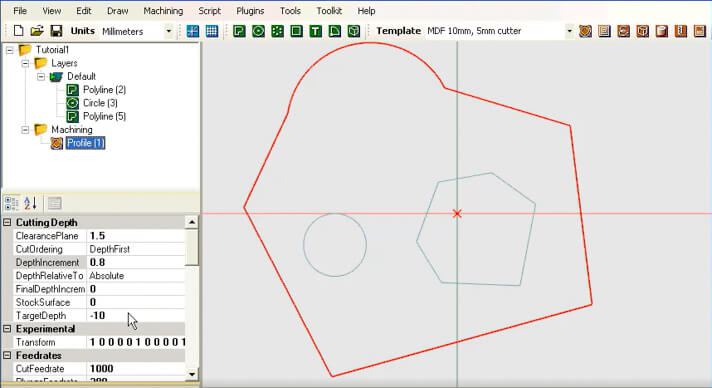
Task: Switch property grid to categorized view
Action: click(x=11, y=203)
